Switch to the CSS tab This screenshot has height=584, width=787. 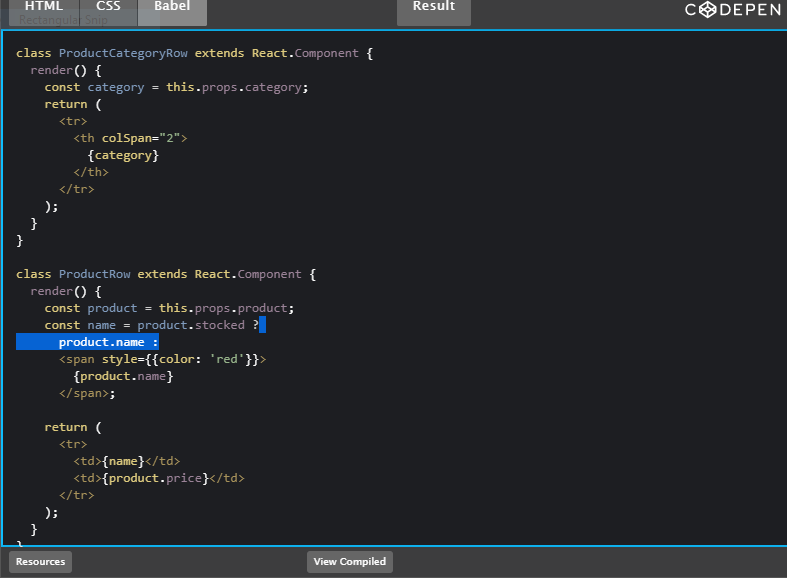(x=108, y=8)
